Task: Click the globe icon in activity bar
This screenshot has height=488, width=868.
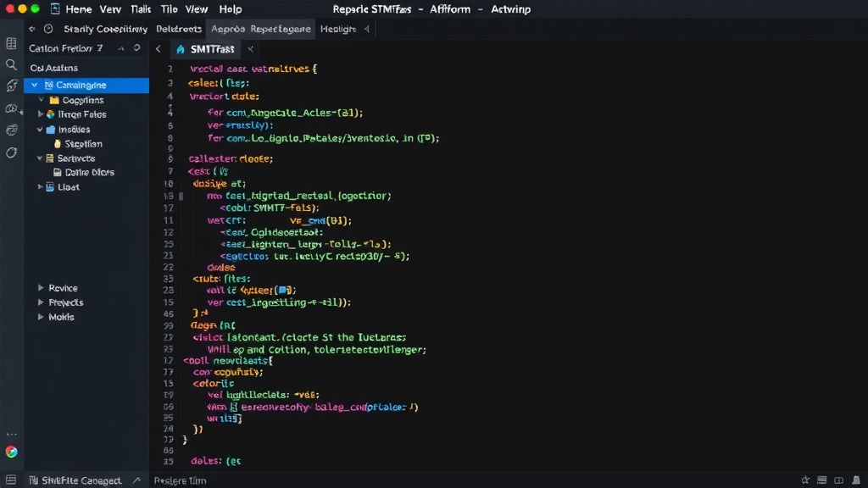Action: [11, 130]
